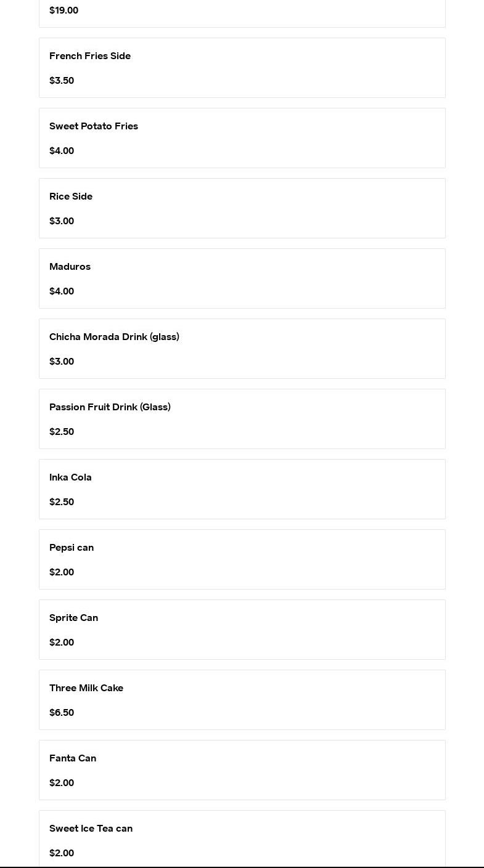Screen dimensions: 484x868
Task: Click the $2.50 price under Inka Cola
Action: [62, 502]
